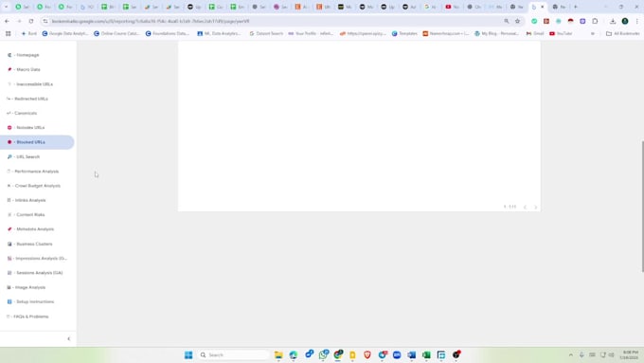Go to the Content Risks page

(27, 214)
